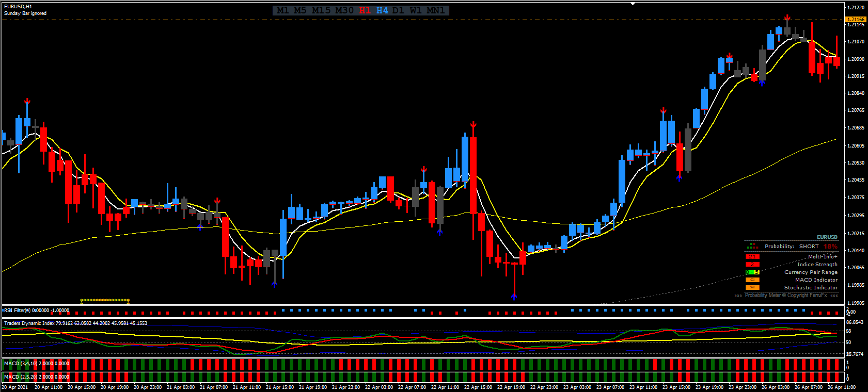Switch chart to W1 timeframe
The height and width of the screenshot is (392, 868).
pyautogui.click(x=416, y=10)
